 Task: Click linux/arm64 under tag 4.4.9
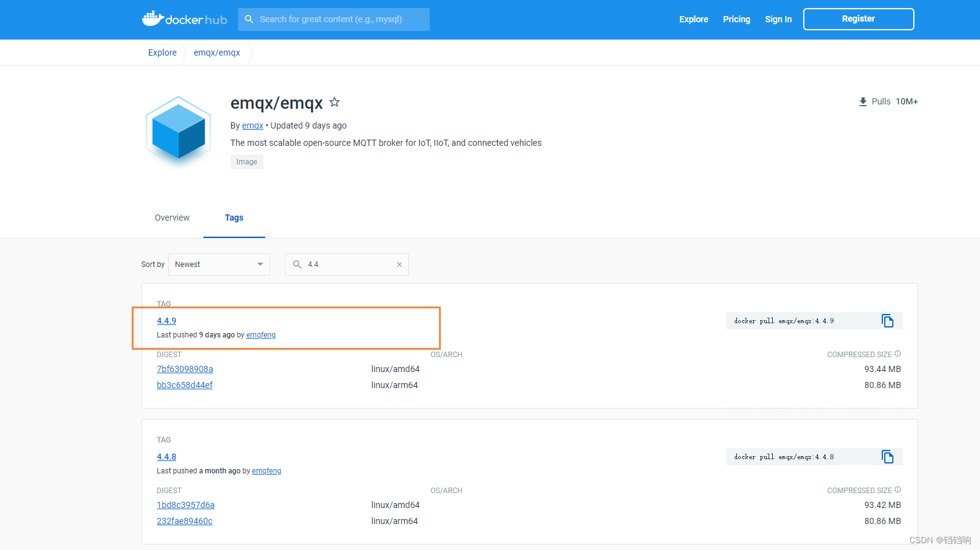coord(394,385)
